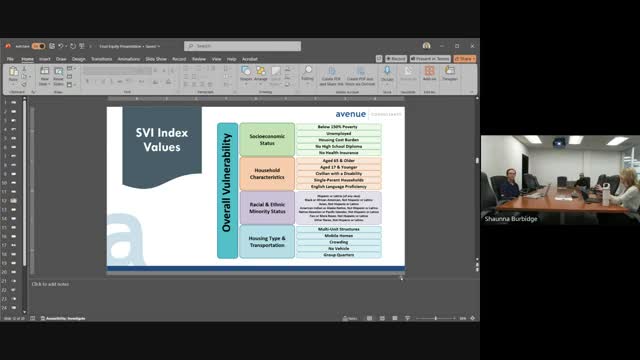The height and width of the screenshot is (360, 640).
Task: Open the View tab
Action: pyautogui.click(x=216, y=59)
